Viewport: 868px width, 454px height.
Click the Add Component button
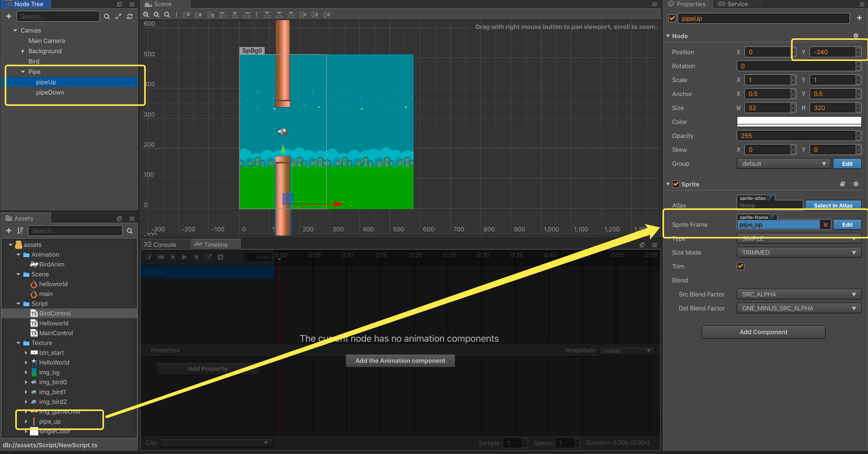(x=763, y=332)
